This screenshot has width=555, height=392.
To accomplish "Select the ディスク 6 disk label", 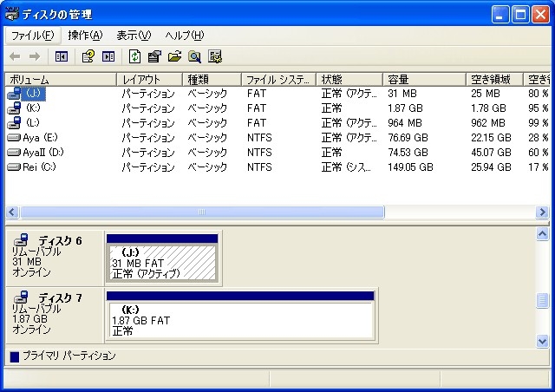I will (x=60, y=241).
